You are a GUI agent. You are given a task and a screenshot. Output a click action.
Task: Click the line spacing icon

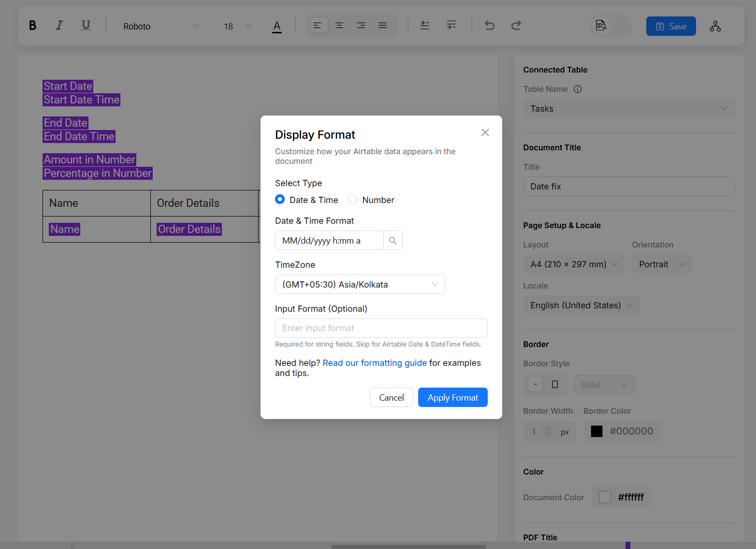point(425,26)
